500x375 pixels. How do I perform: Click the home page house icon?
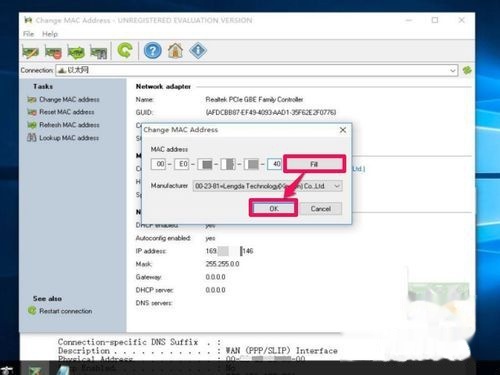[x=175, y=51]
